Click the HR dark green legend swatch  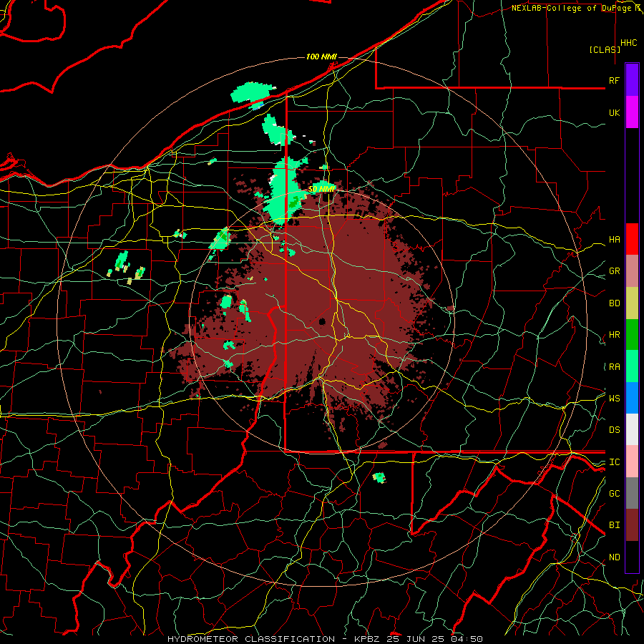pos(632,335)
